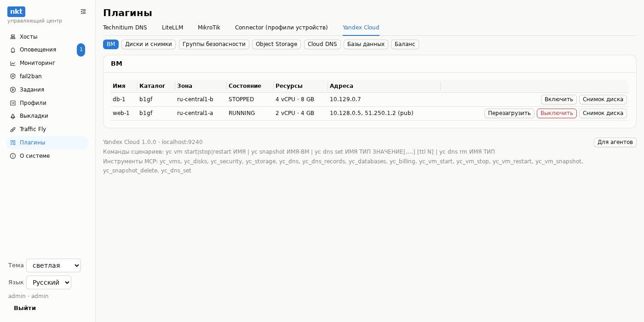
Task: Click Перезагрузить for web-1
Action: (x=509, y=113)
